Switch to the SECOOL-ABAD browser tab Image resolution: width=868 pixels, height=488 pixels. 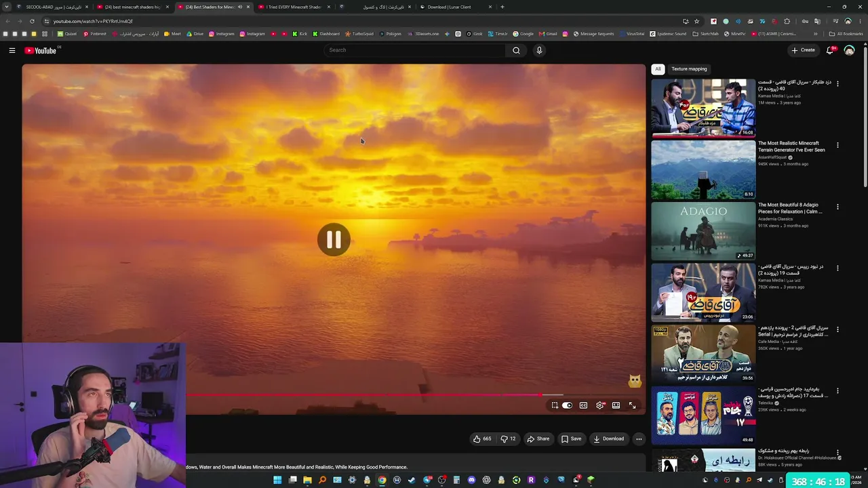(54, 7)
